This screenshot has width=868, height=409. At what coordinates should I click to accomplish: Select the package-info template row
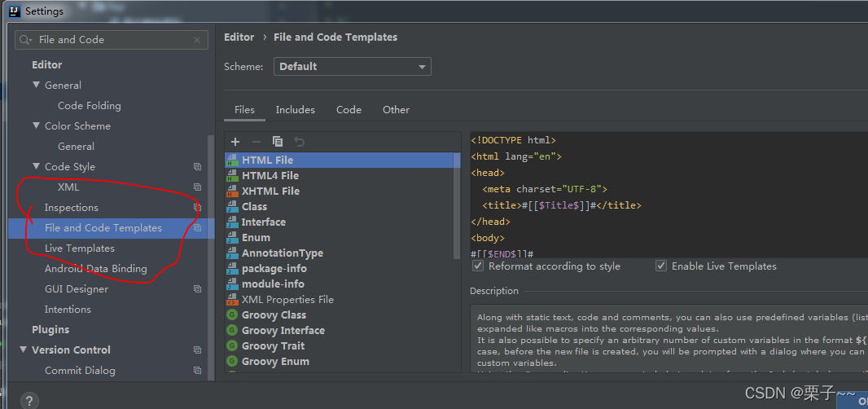pos(339,269)
